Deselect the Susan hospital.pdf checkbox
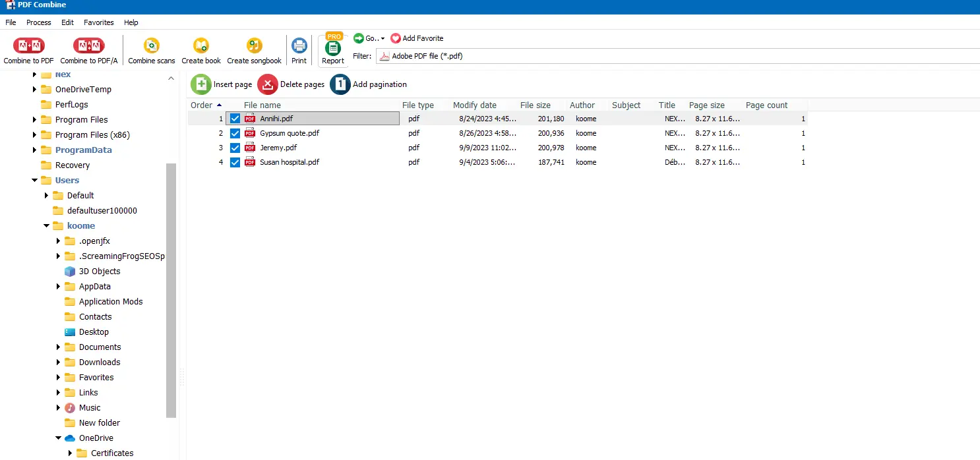980x460 pixels. [235, 162]
